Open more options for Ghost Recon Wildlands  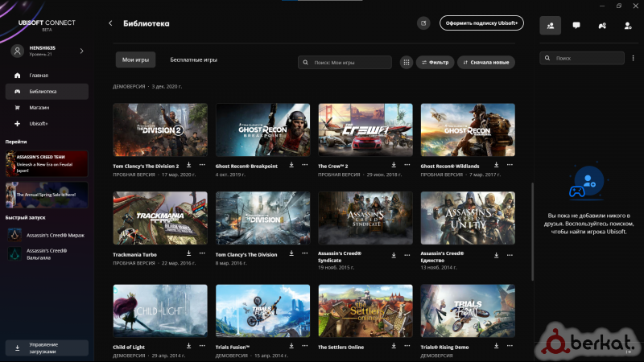pyautogui.click(x=510, y=165)
